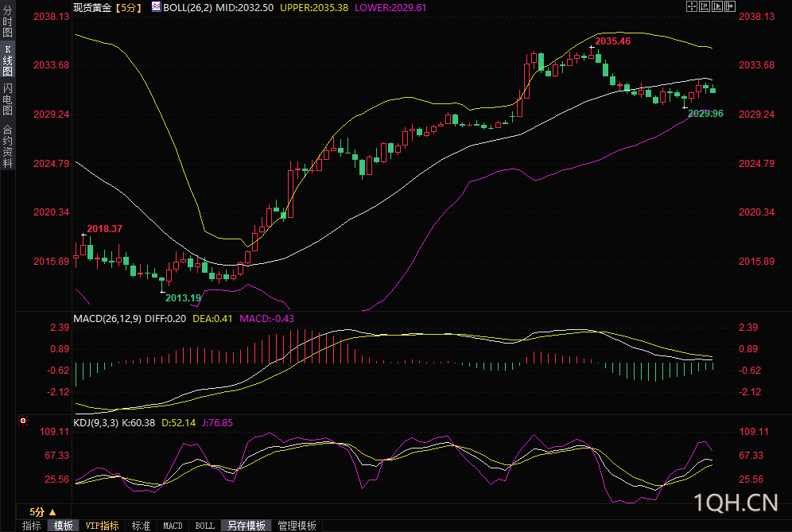Click the red sun marker beside KDJ
Screen dimensions: 792x532
pyautogui.click(x=23, y=421)
